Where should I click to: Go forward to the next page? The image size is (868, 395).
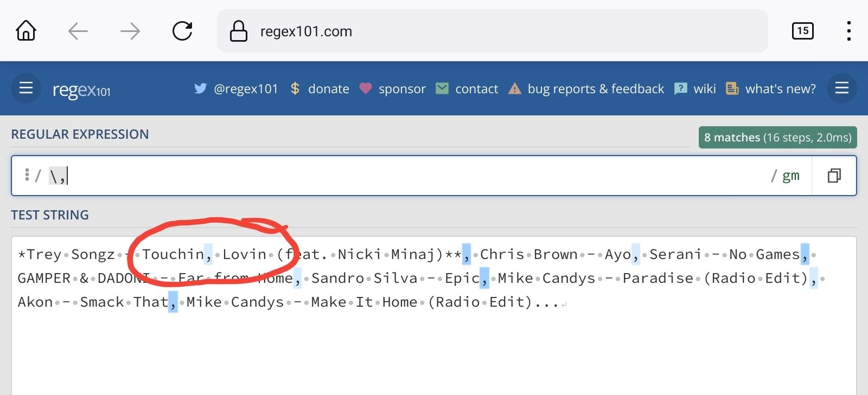130,31
